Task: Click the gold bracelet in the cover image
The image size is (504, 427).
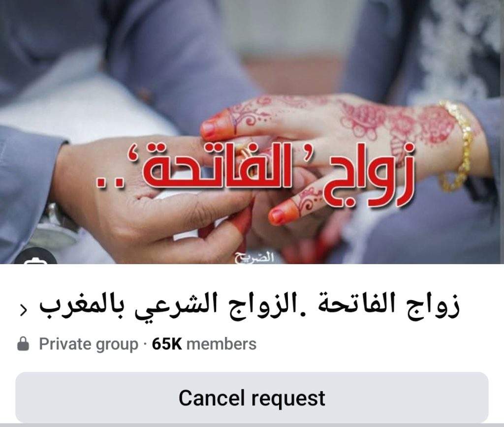Action: click(x=458, y=145)
